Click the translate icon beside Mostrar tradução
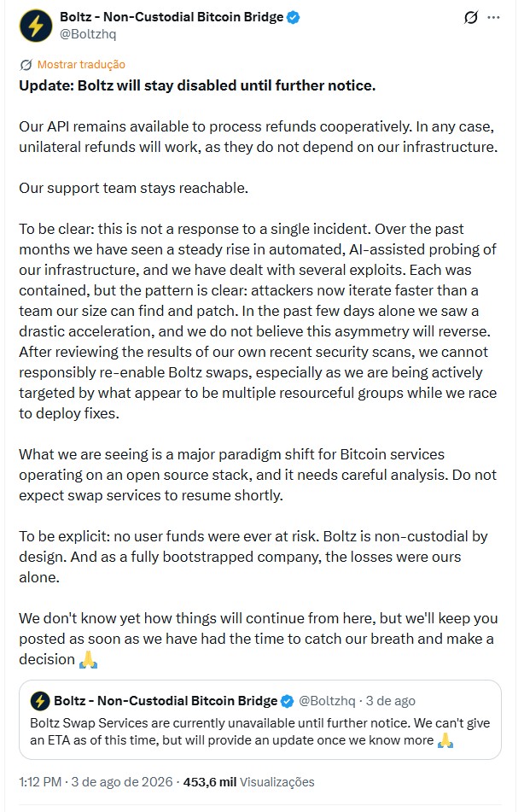Image resolution: width=524 pixels, height=812 pixels. tap(26, 65)
